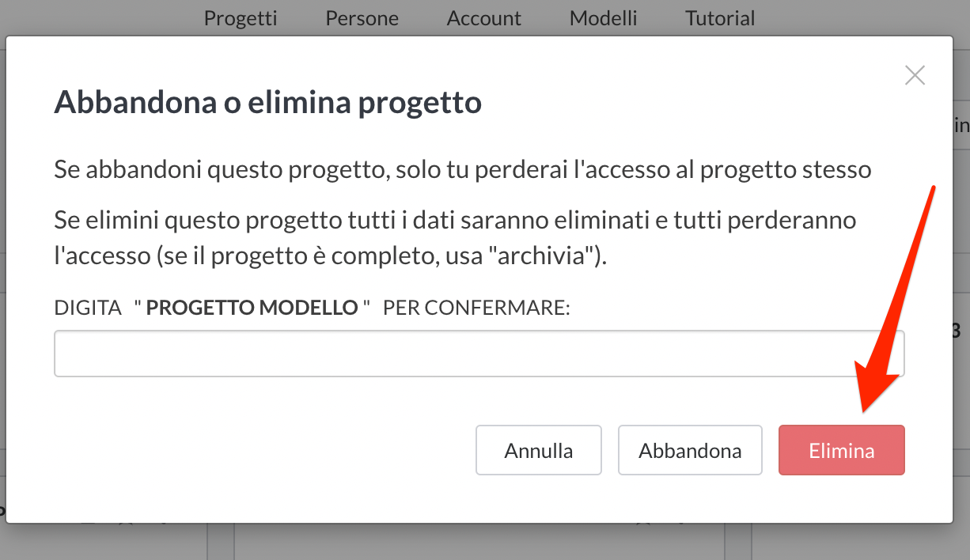Click the DIGITA label
970x560 pixels.
(87, 308)
